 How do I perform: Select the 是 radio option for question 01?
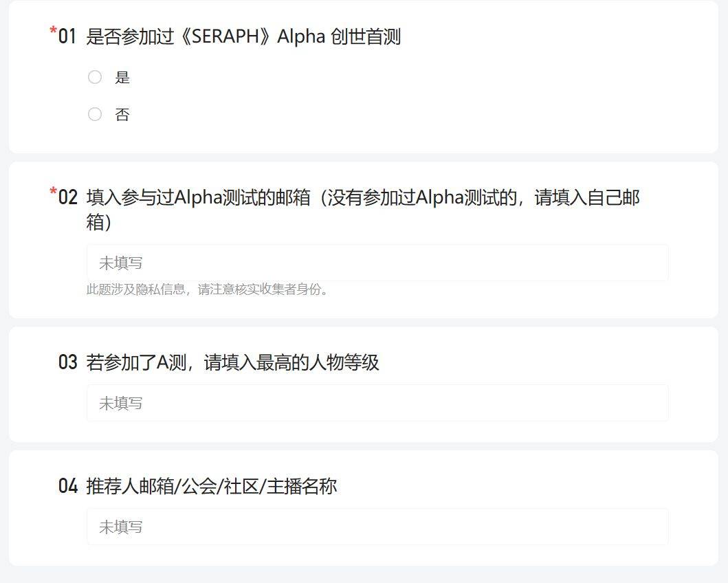pos(95,77)
